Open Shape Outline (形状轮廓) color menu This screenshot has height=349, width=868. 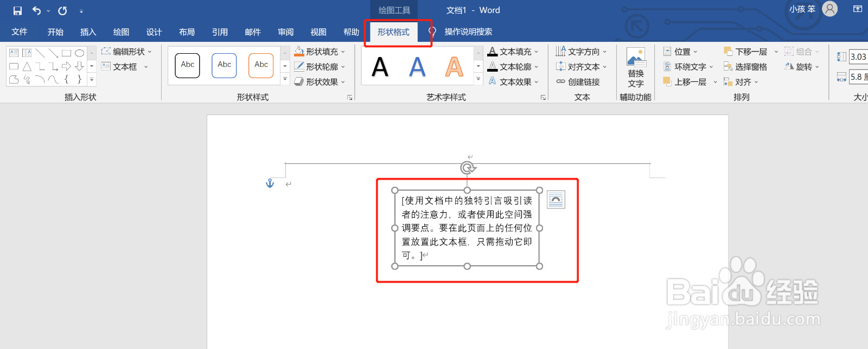[320, 67]
